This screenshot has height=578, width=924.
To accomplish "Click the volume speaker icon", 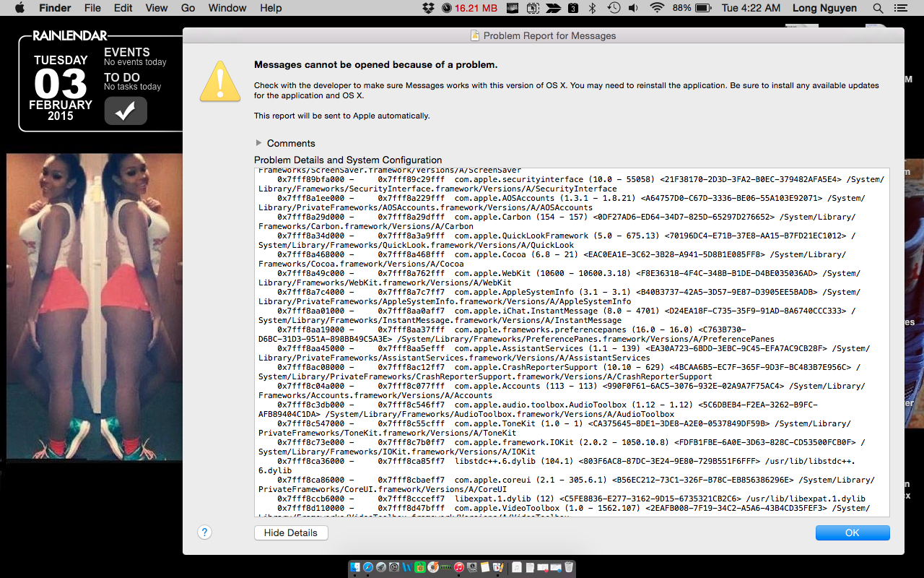I will (x=633, y=8).
